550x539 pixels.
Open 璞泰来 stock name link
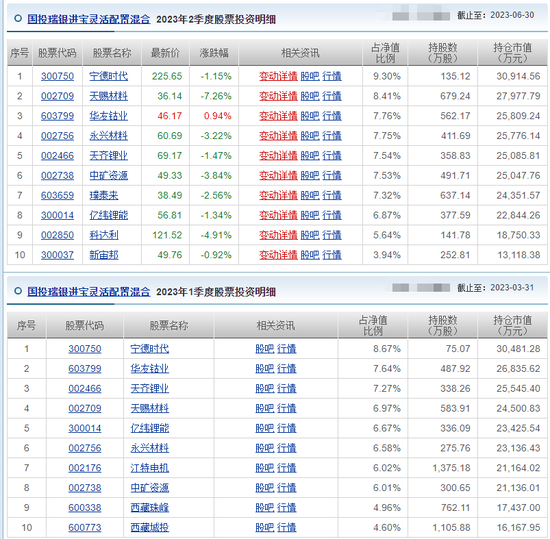pyautogui.click(x=104, y=195)
